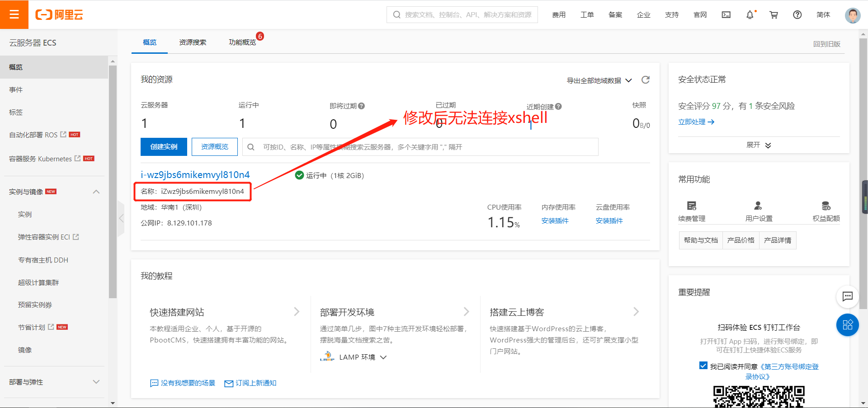Open the 简体 language selector
Screen dimensions: 868x408
823,15
